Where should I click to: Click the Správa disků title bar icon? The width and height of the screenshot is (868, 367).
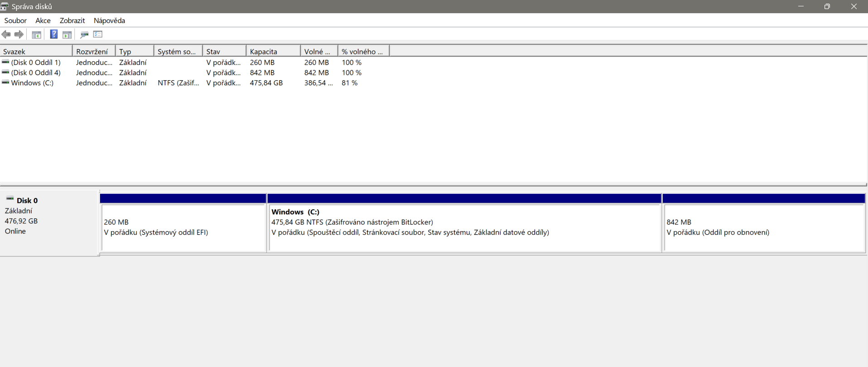(x=5, y=6)
